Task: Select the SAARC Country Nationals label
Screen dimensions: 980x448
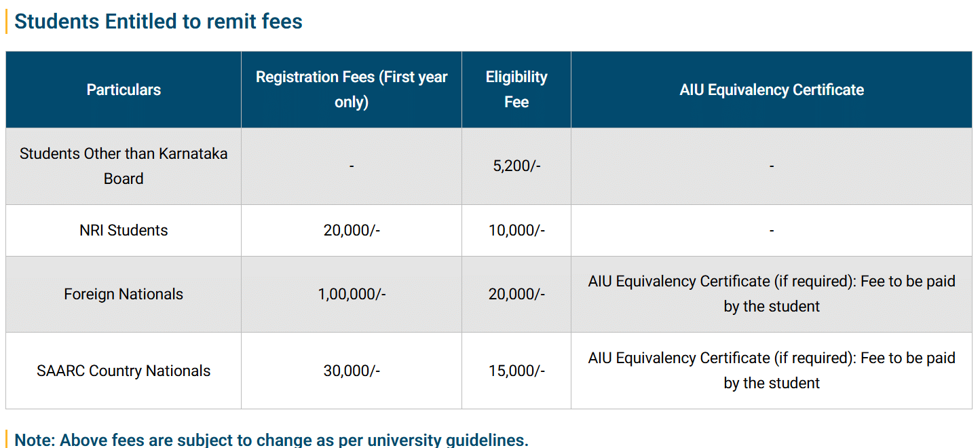Action: pyautogui.click(x=124, y=371)
